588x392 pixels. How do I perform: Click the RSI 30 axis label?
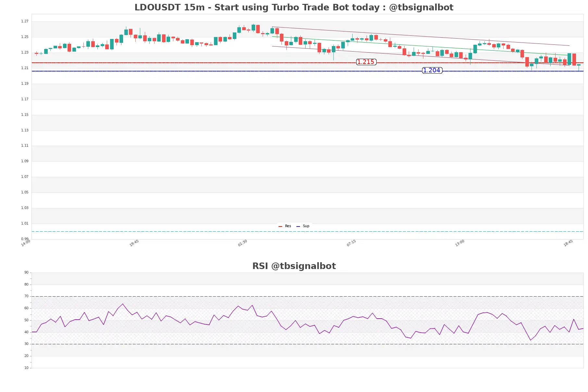[x=26, y=344]
